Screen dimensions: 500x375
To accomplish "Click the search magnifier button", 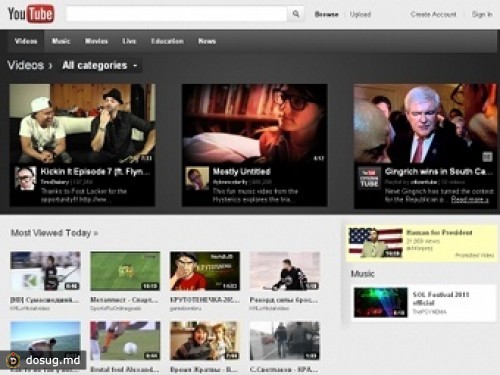I will (x=296, y=14).
